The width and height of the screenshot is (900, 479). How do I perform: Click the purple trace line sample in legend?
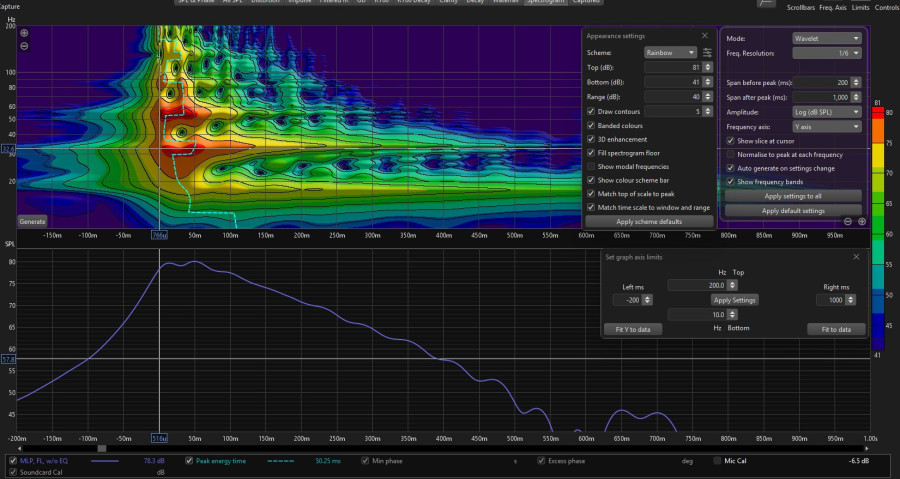pyautogui.click(x=104, y=461)
